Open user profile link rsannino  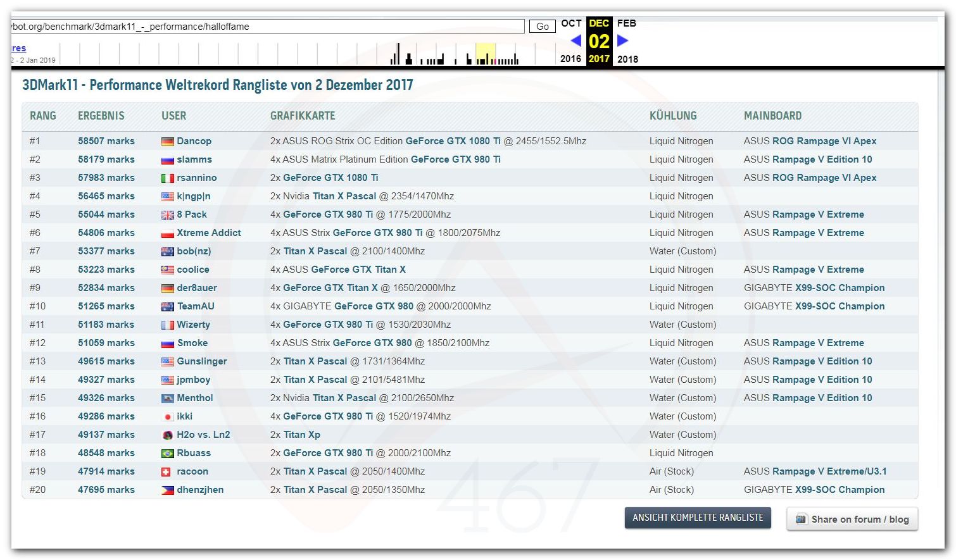[197, 178]
